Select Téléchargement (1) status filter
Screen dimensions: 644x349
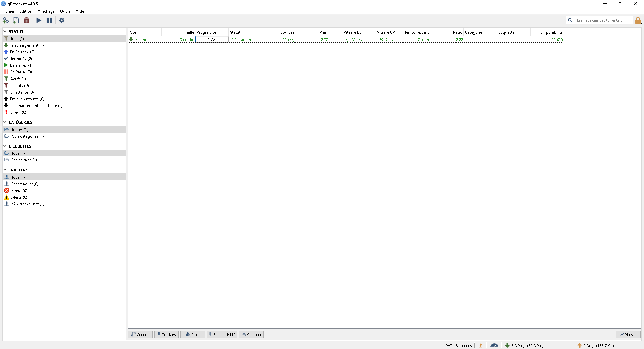64,45
